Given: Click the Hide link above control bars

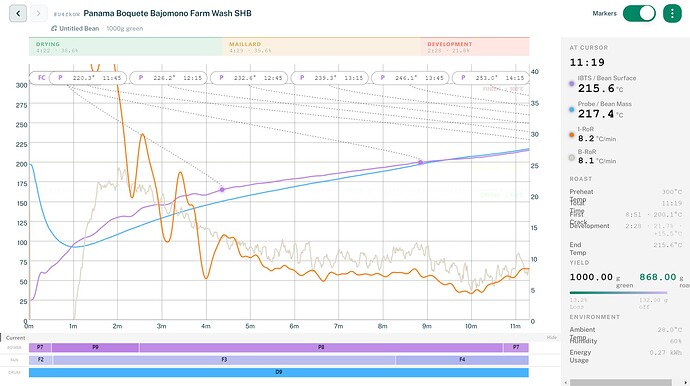Looking at the screenshot, I should 551,338.
